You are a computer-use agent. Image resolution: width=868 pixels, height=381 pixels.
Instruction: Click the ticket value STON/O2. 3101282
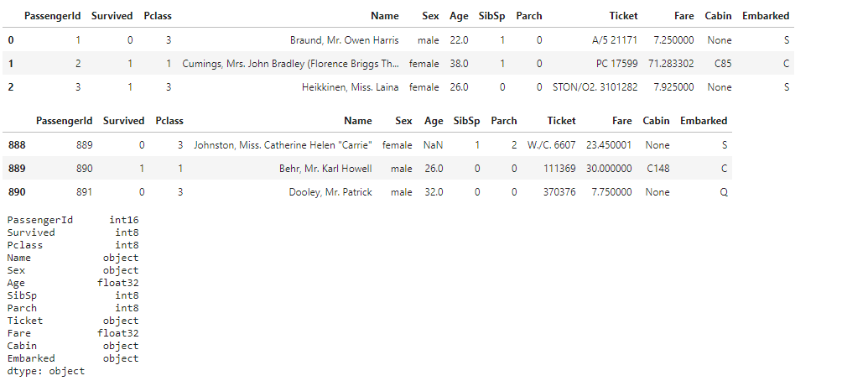(x=595, y=87)
